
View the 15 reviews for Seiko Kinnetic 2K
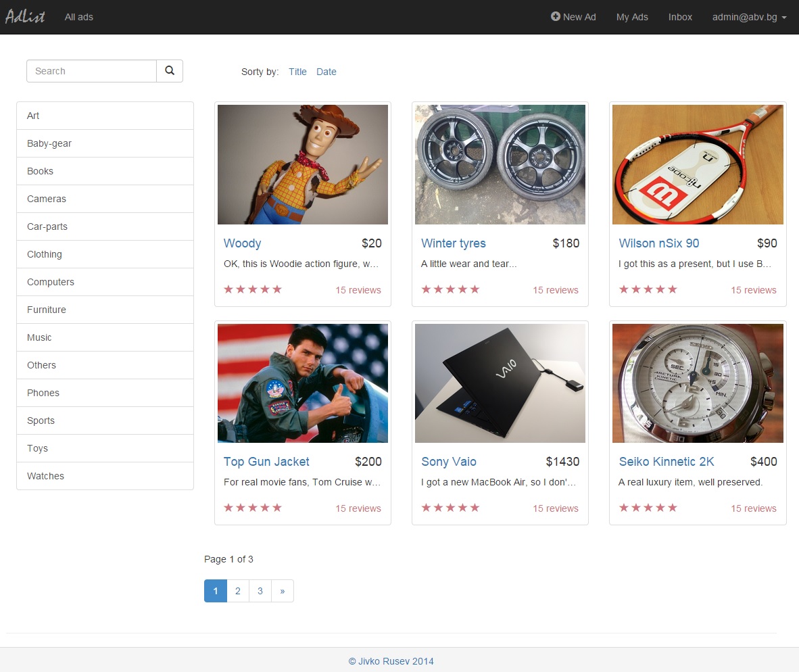(x=754, y=508)
